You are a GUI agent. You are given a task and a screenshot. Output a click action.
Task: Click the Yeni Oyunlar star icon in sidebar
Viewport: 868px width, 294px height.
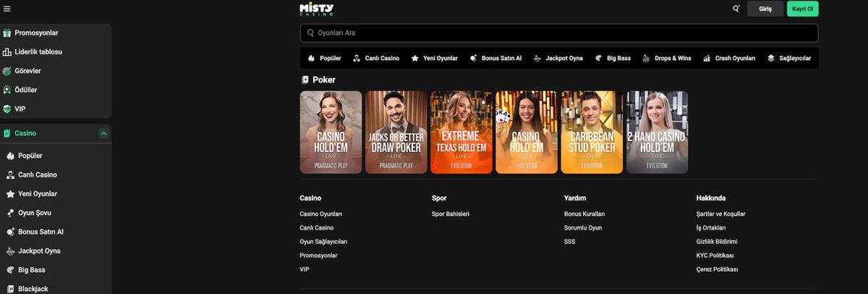click(x=11, y=194)
